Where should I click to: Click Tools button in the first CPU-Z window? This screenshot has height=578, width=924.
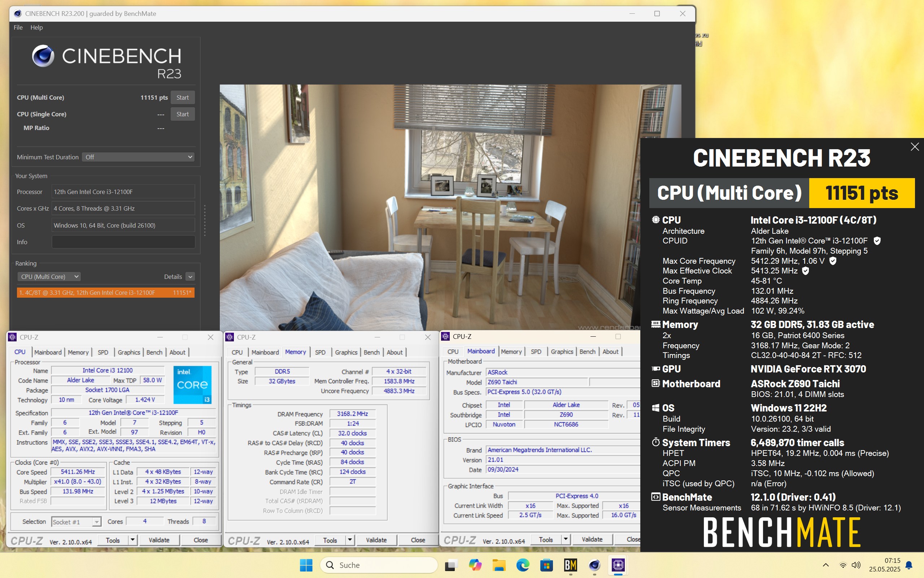[113, 540]
